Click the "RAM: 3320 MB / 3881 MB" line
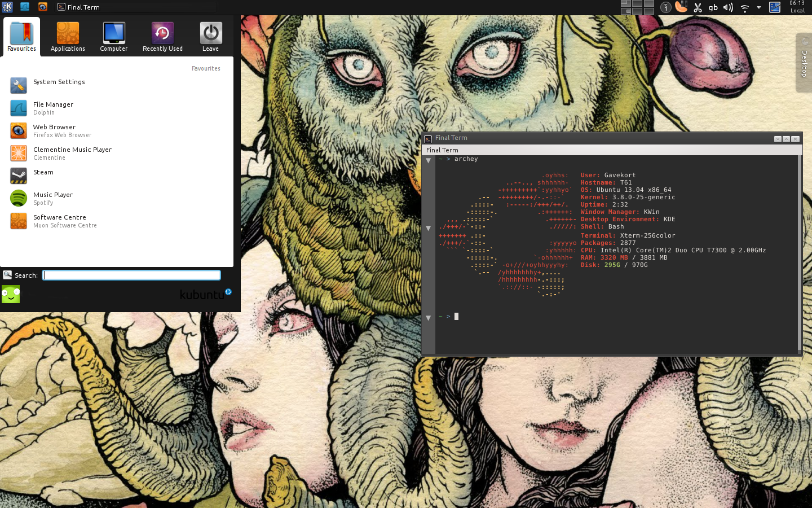The image size is (812, 508). [624, 258]
